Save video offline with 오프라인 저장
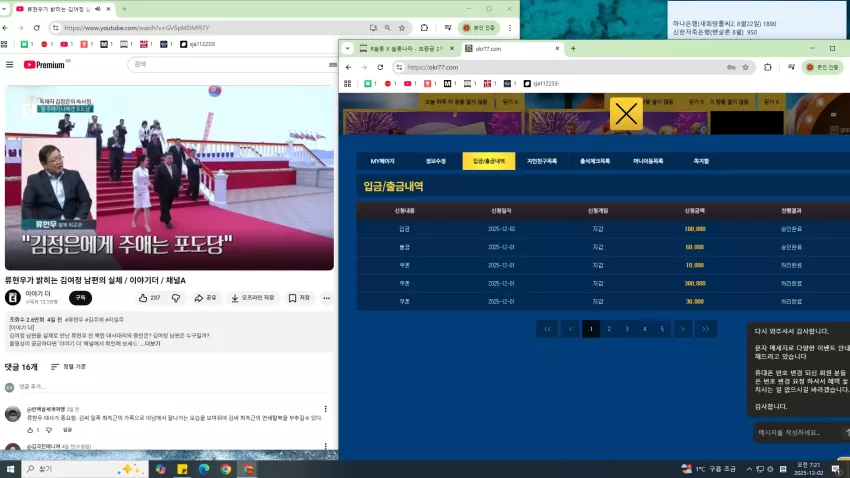850x478 pixels. (x=253, y=298)
